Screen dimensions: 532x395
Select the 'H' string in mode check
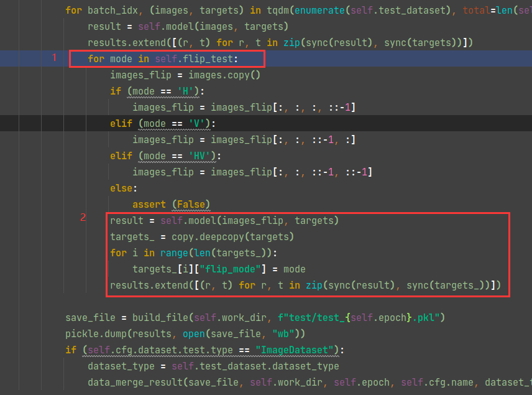pyautogui.click(x=183, y=91)
